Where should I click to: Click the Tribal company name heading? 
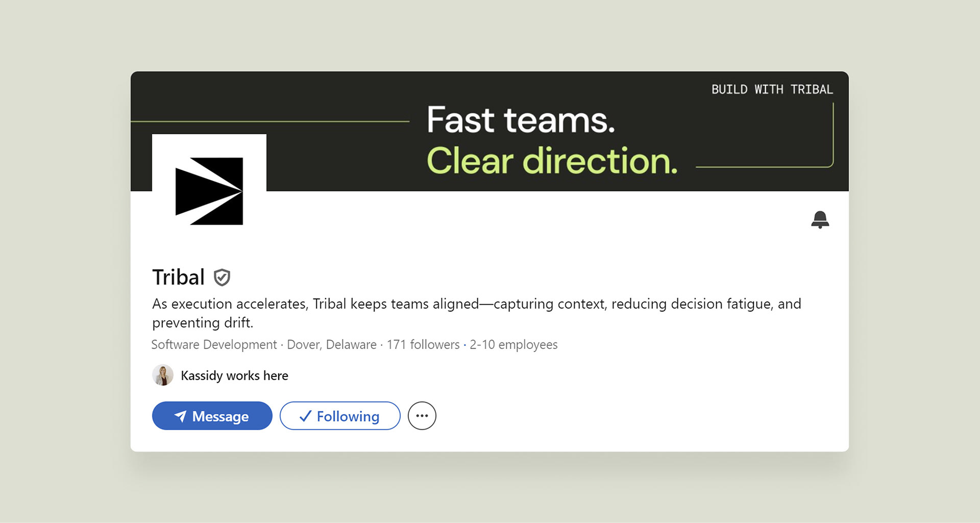[178, 278]
